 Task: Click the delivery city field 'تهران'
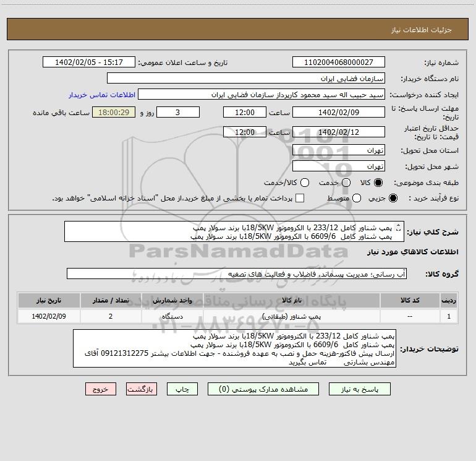click(x=339, y=166)
